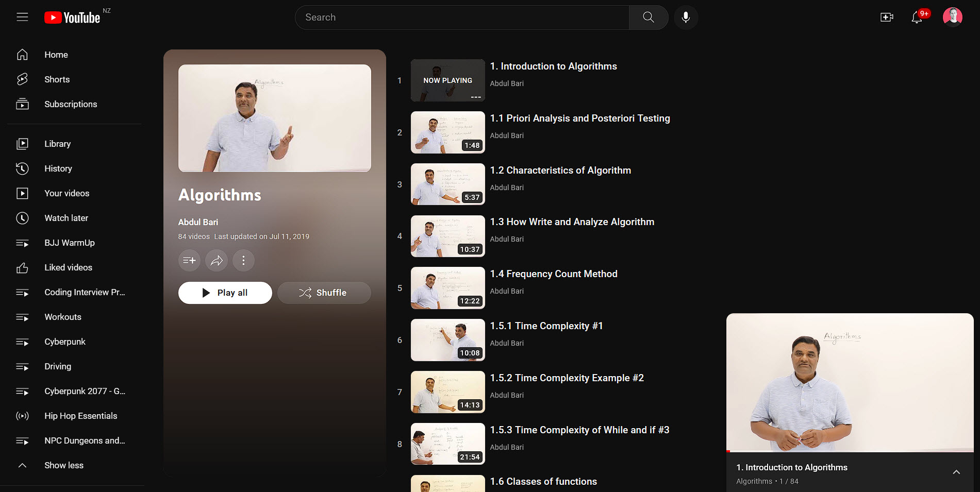Click the Search input field

[x=462, y=18]
